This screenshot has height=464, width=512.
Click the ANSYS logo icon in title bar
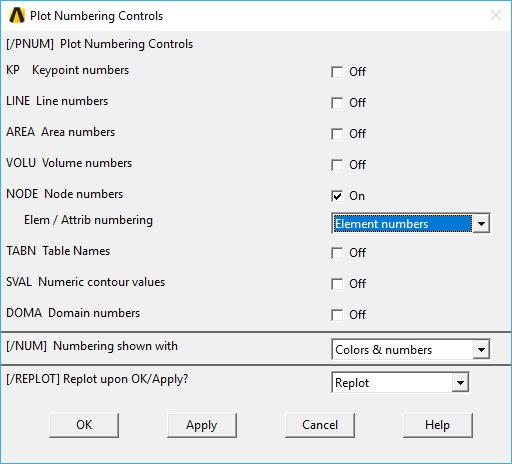[17, 15]
